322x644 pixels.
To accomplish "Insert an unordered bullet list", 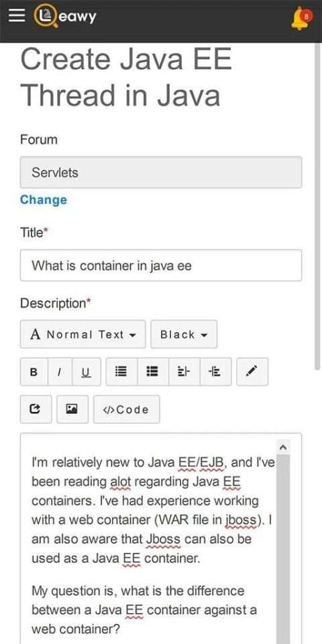I will pyautogui.click(x=121, y=372).
